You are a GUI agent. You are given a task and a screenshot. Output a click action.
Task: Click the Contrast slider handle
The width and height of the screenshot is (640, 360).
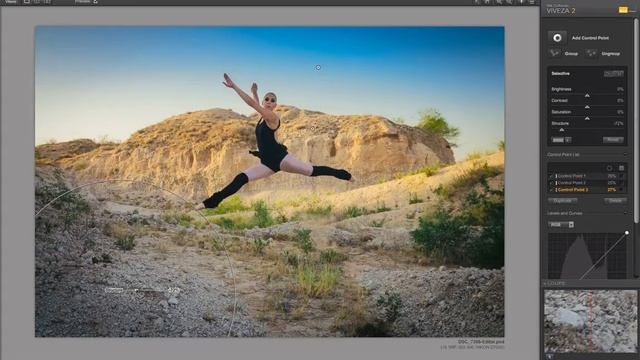(587, 107)
